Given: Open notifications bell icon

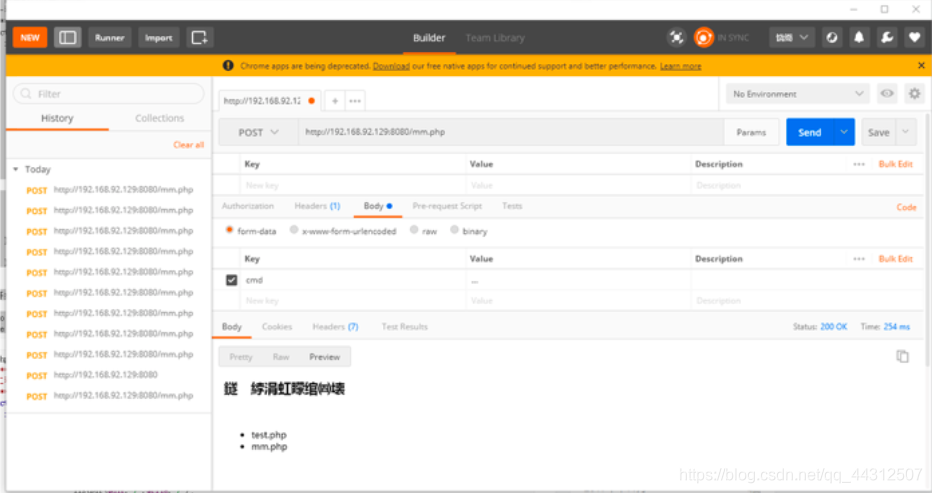Looking at the screenshot, I should point(859,37).
